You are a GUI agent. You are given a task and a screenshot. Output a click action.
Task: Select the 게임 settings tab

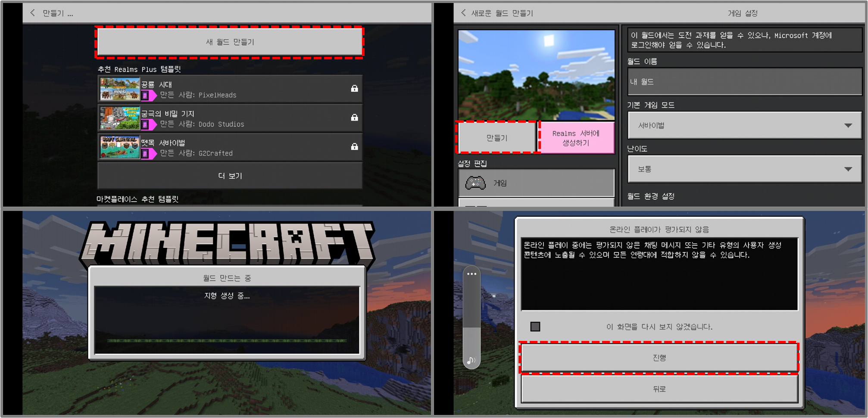pos(536,183)
